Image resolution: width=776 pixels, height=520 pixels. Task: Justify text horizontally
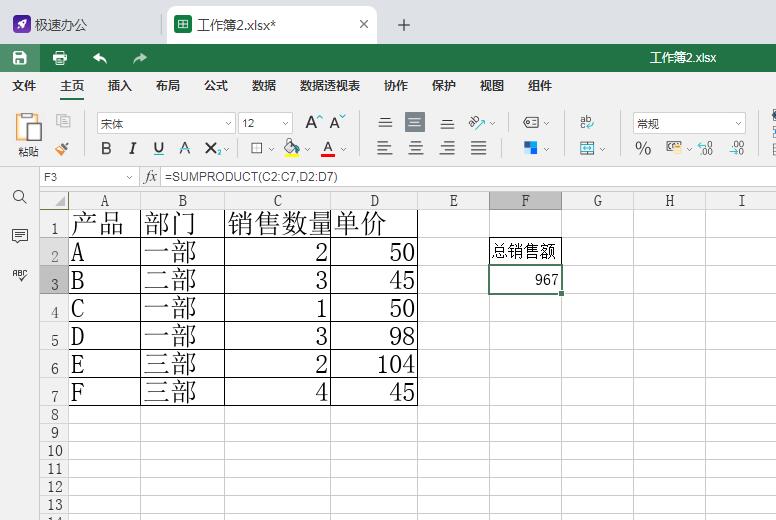(x=479, y=148)
